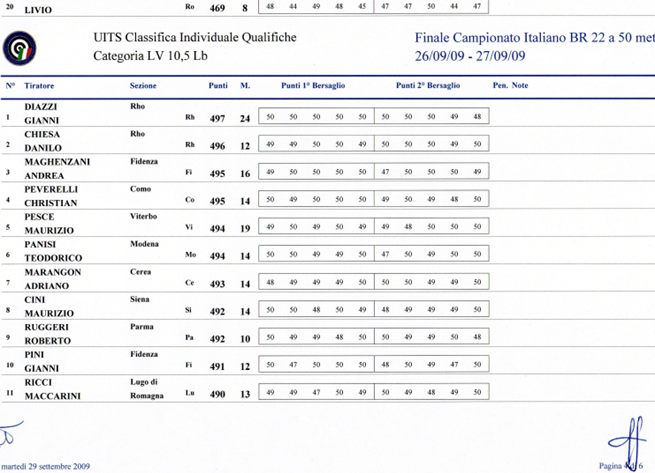
Task: Click the M. value 24 for Diazzi
Action: [245, 119]
